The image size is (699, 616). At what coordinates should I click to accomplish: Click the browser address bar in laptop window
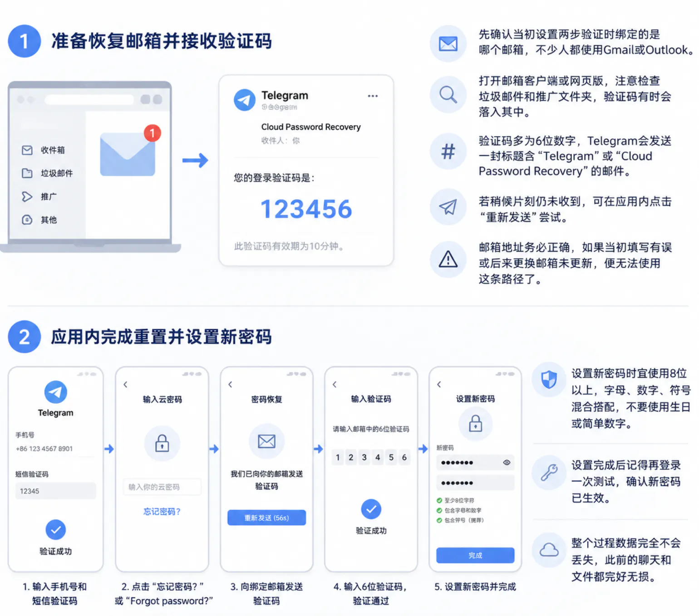(x=89, y=99)
